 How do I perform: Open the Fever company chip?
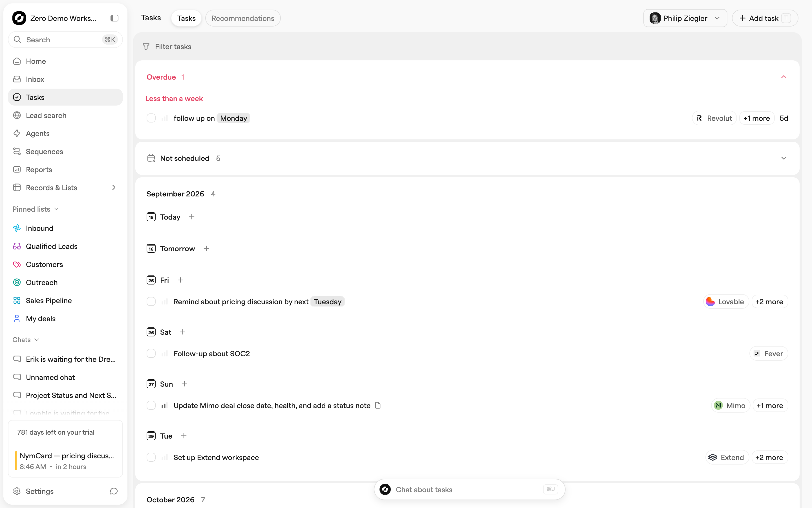click(769, 353)
